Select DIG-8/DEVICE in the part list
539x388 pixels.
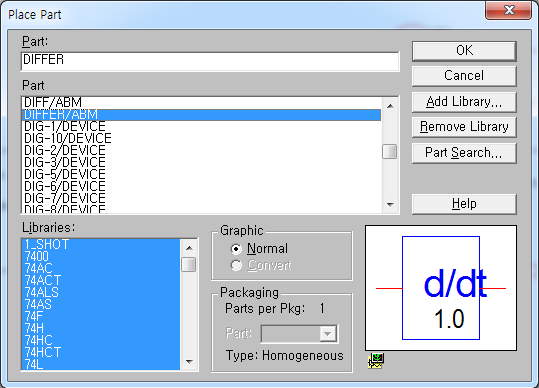click(202, 209)
